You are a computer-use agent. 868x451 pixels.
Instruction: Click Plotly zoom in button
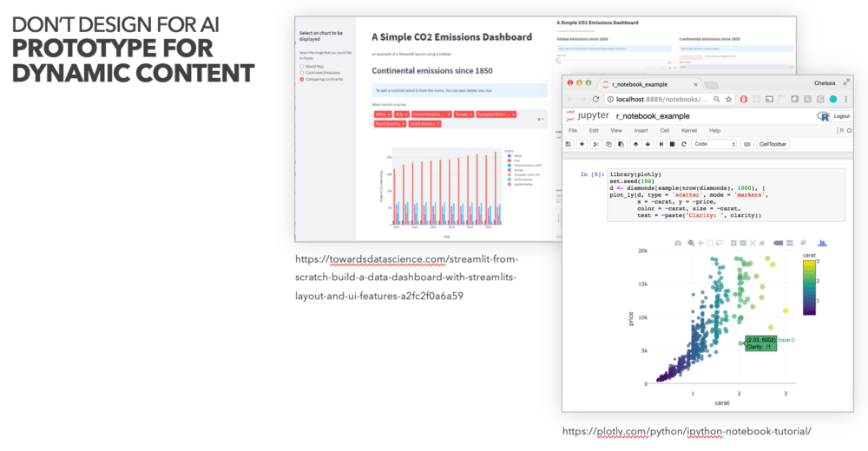pyautogui.click(x=733, y=243)
